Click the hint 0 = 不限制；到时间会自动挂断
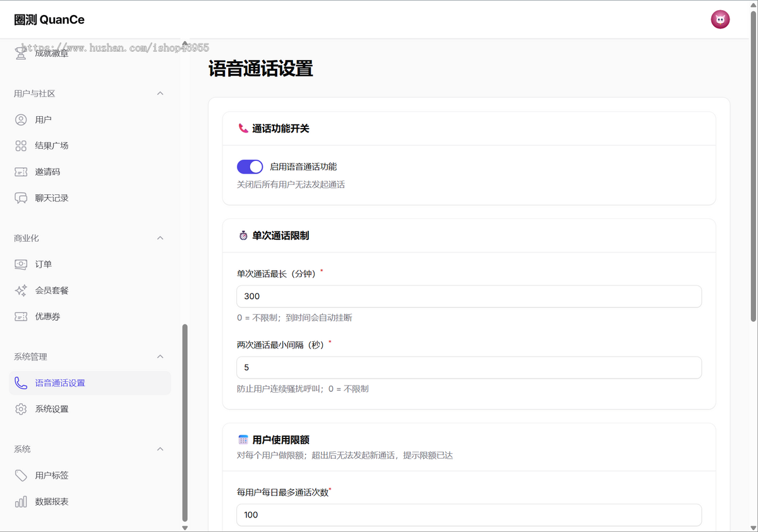Image resolution: width=758 pixels, height=532 pixels. click(x=294, y=317)
